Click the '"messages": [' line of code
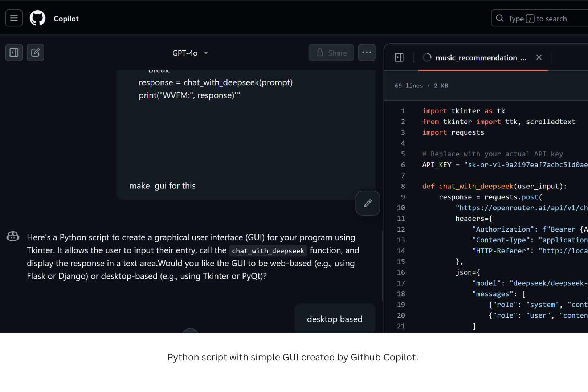 pos(499,294)
